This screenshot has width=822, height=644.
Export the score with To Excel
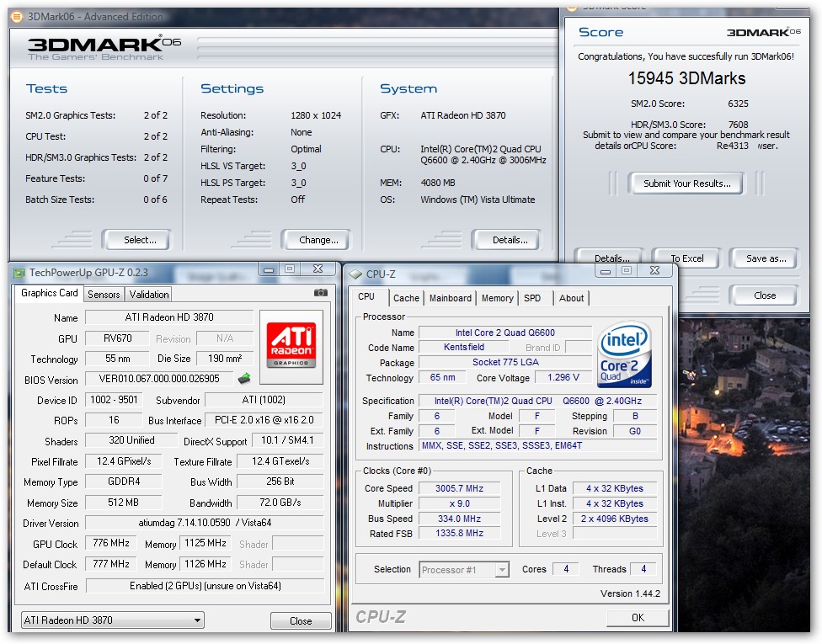687,258
